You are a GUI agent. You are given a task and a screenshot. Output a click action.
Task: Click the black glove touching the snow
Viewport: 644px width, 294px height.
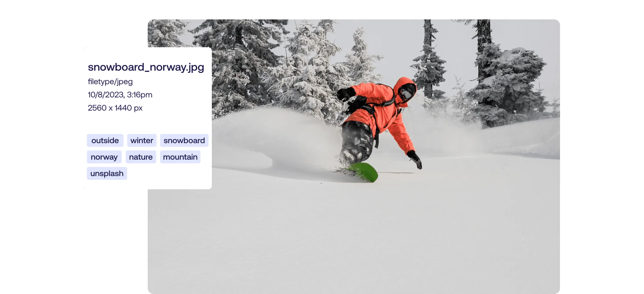[x=415, y=160]
